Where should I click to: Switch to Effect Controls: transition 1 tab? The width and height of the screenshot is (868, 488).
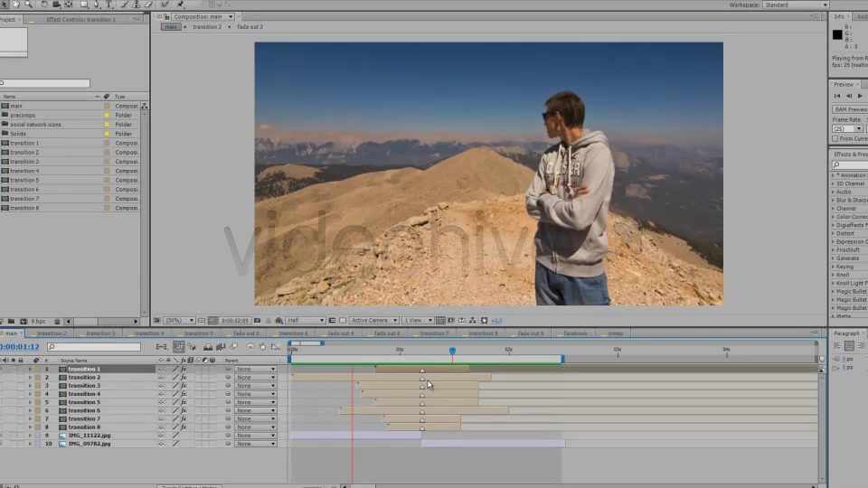tap(80, 19)
